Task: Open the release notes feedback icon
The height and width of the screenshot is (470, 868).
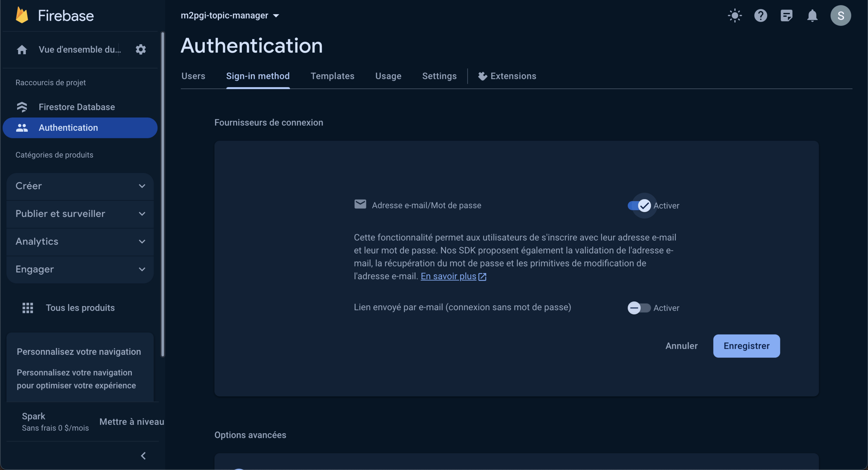Action: pyautogui.click(x=786, y=16)
